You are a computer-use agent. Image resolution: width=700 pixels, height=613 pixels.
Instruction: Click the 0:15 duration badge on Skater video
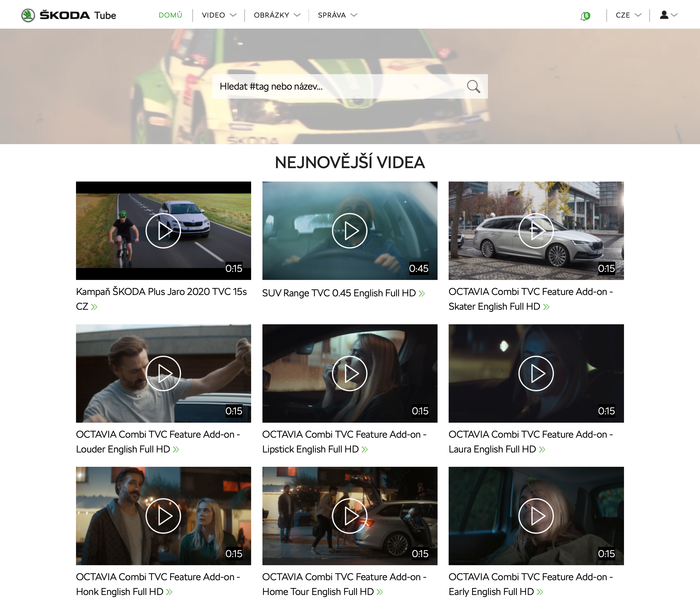pyautogui.click(x=606, y=269)
